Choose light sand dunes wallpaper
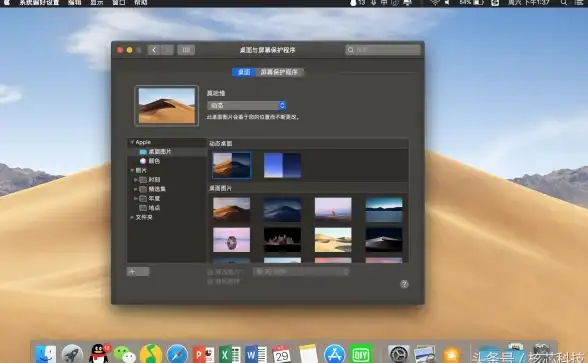 tap(333, 240)
